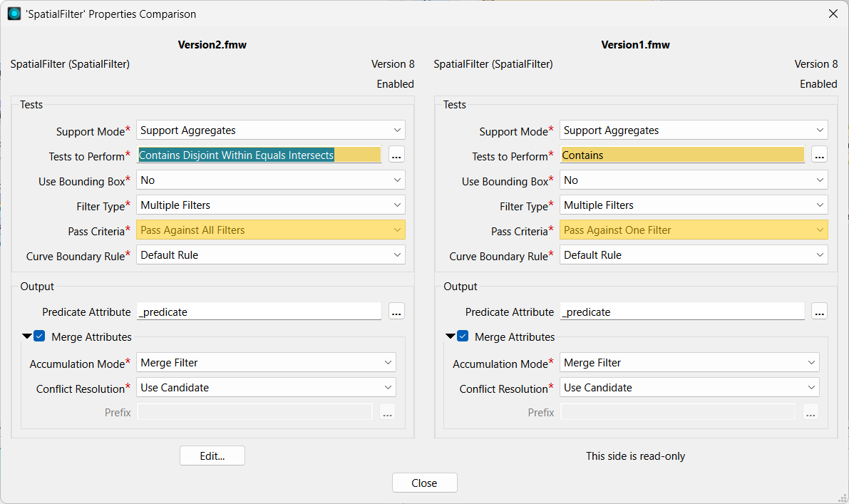
Task: Open Version2 Use Bounding Box dropdown
Action: 271,180
